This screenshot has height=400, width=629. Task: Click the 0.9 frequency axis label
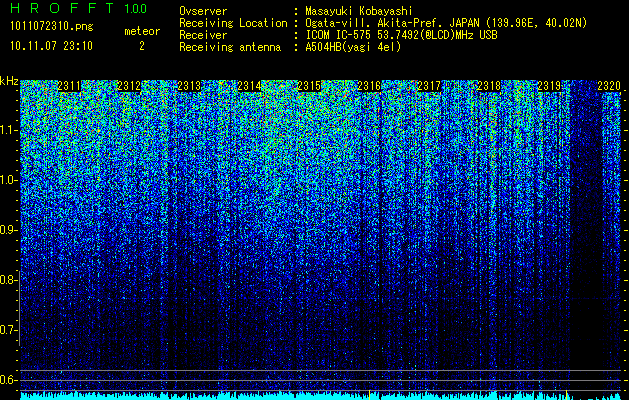tap(7, 230)
